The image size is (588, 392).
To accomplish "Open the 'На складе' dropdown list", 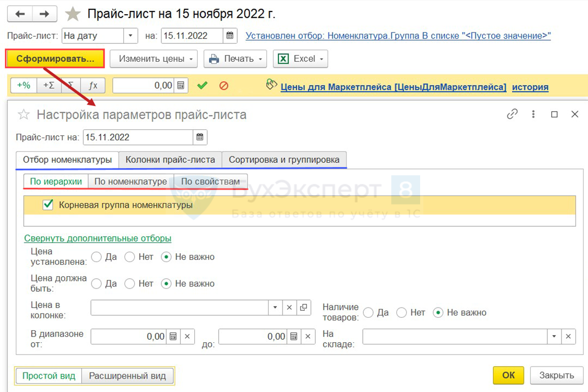I will (x=554, y=336).
